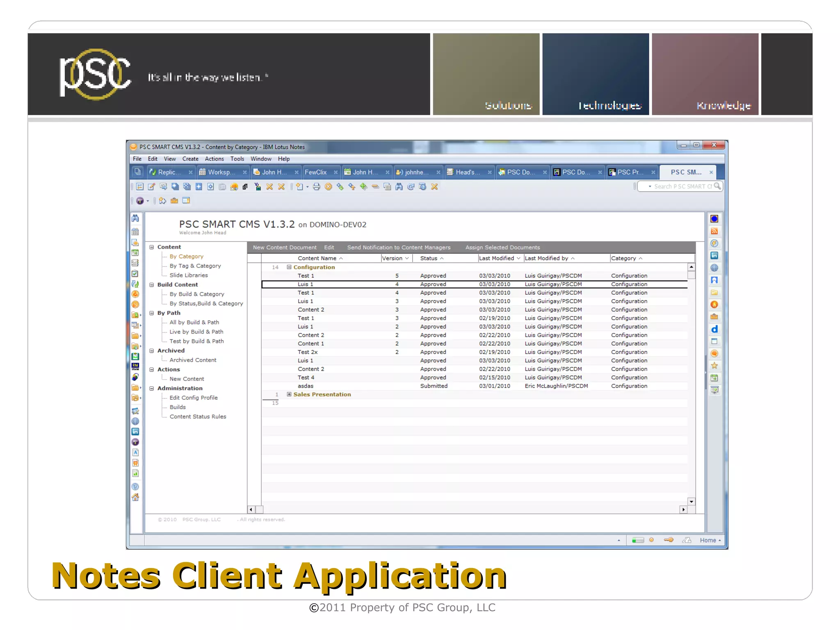Collapse the Content section in navigator
Viewport: 840px width, 630px height.
click(x=152, y=247)
